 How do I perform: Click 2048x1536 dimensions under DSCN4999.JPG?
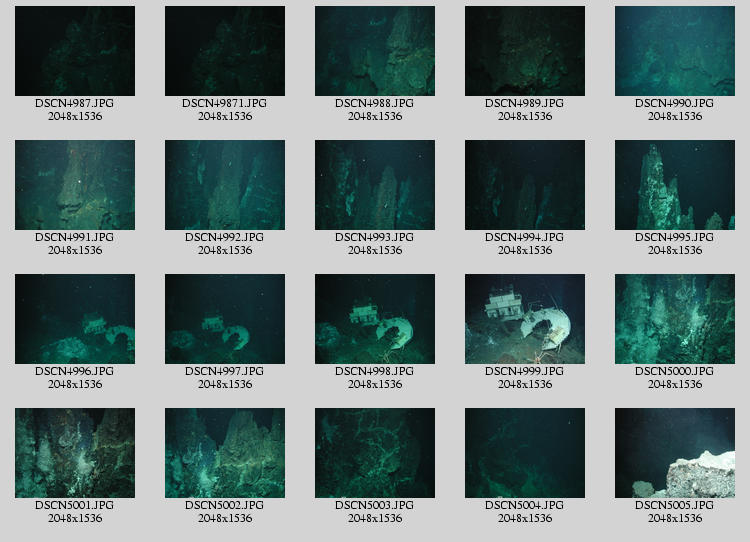coord(525,384)
